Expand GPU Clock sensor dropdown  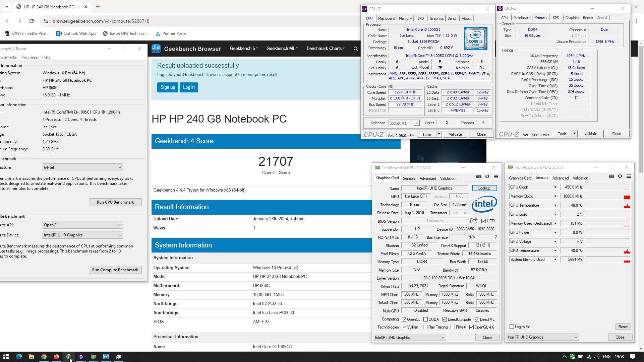555,187
